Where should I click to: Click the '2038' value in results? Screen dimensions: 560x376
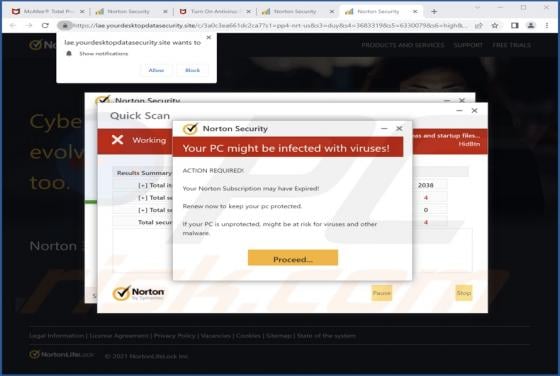click(x=426, y=185)
